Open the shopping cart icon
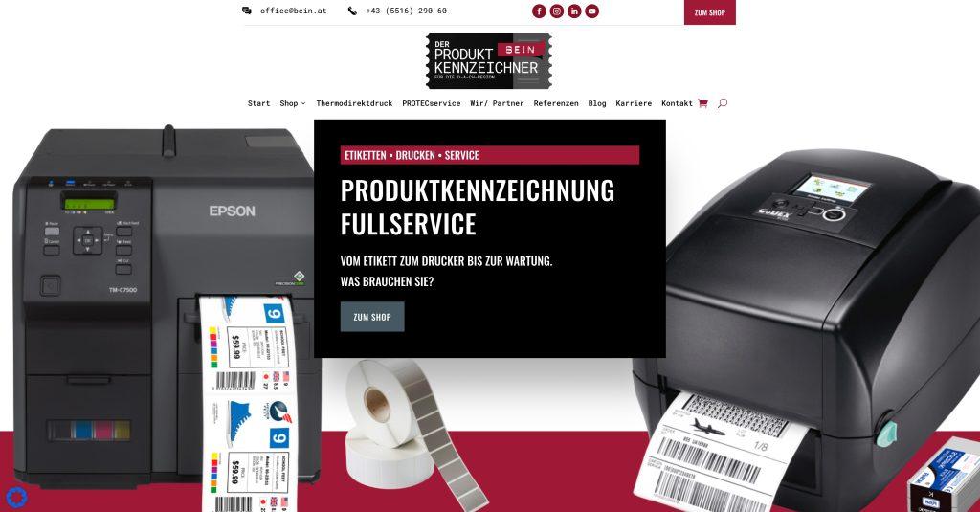This screenshot has height=512, width=980. pos(702,103)
